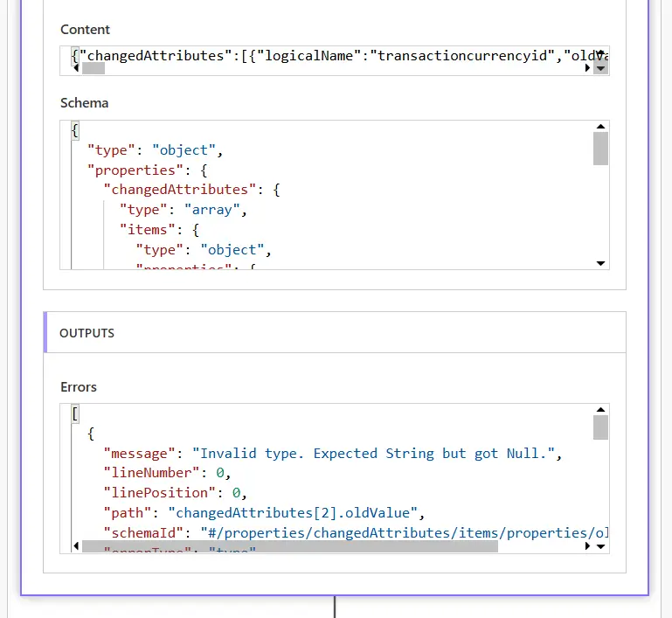This screenshot has width=672, height=618.
Task: Click scroll-up arrow in Errors box
Action: click(599, 410)
